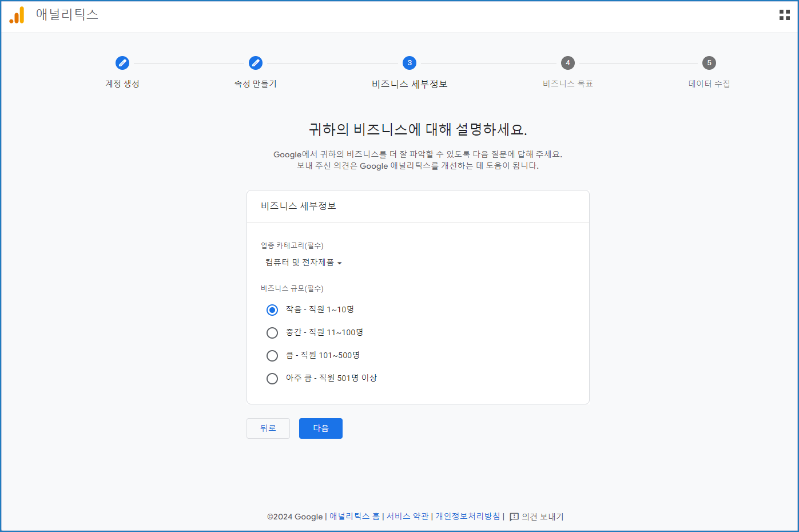Click the step 3 circle icon
The height and width of the screenshot is (532, 799).
[410, 63]
